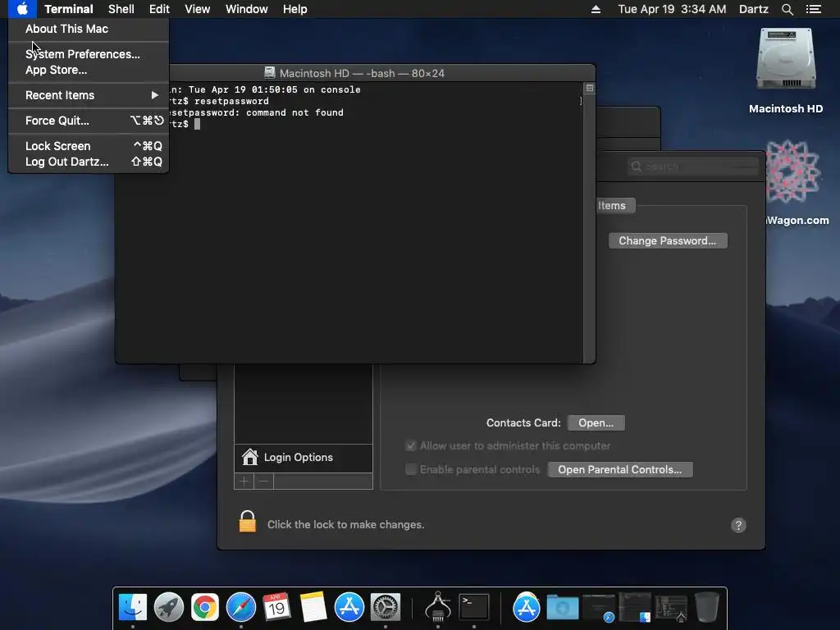Launch Safari from the Dock
The width and height of the screenshot is (840, 630).
[x=241, y=608]
